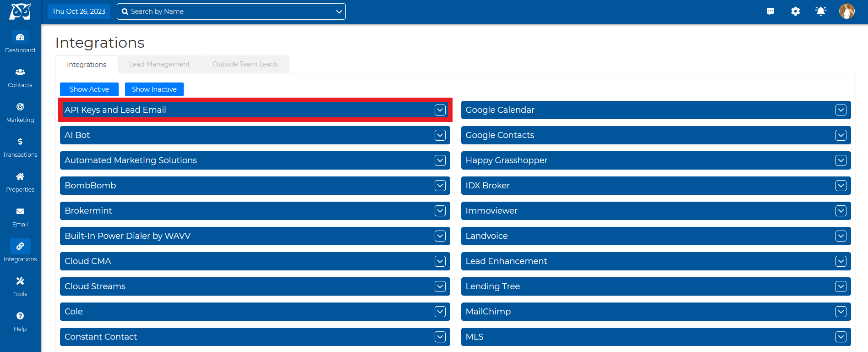Click the owl logo at top left
This screenshot has width=868, height=352.
20,11
